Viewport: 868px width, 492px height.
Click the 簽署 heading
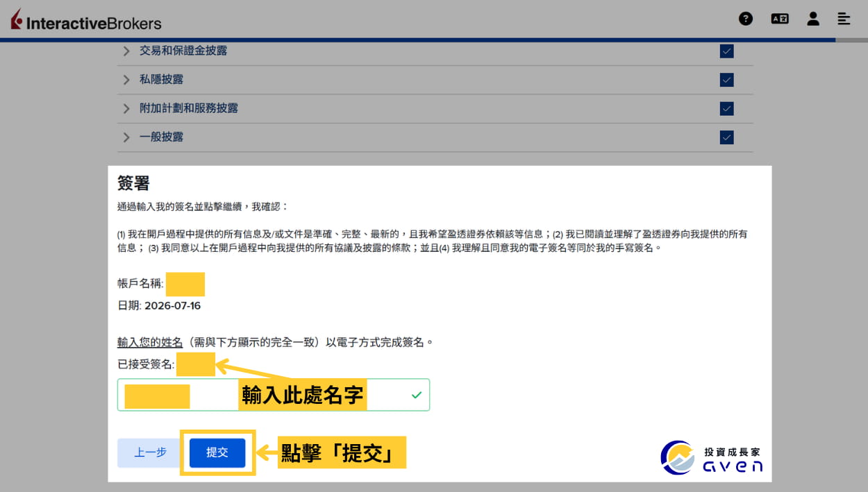[133, 184]
